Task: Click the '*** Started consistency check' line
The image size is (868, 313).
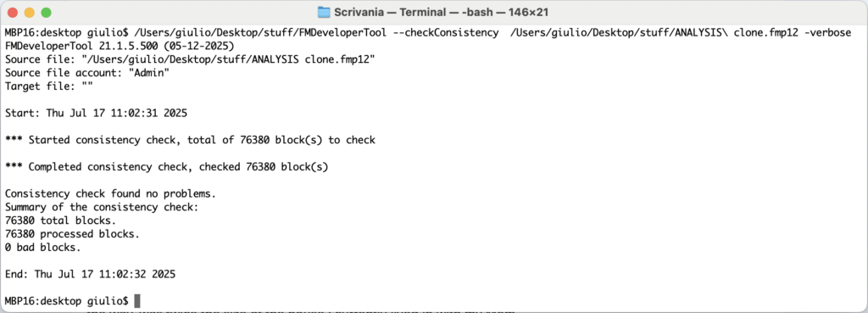Action: [190, 140]
